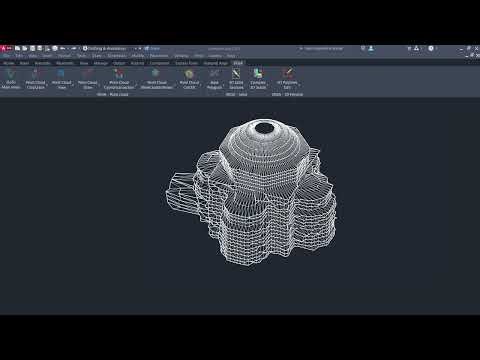Click the Save icon in quick access toolbar
The height and width of the screenshot is (360, 480).
coord(32,49)
